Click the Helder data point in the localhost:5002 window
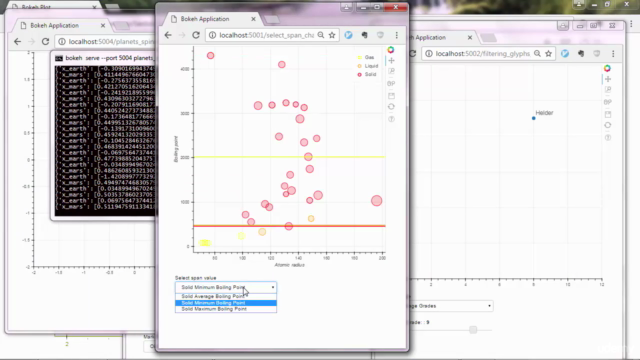The width and height of the screenshot is (640, 360). [533, 118]
